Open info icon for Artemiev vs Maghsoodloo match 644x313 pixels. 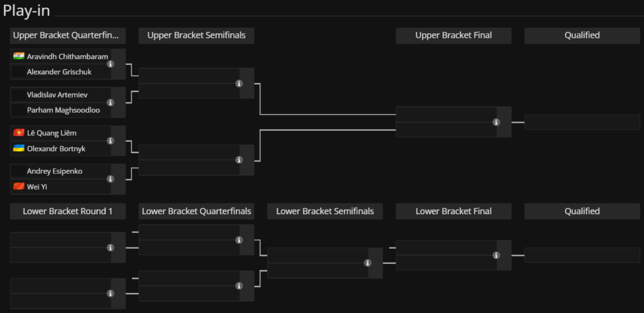pos(111,103)
